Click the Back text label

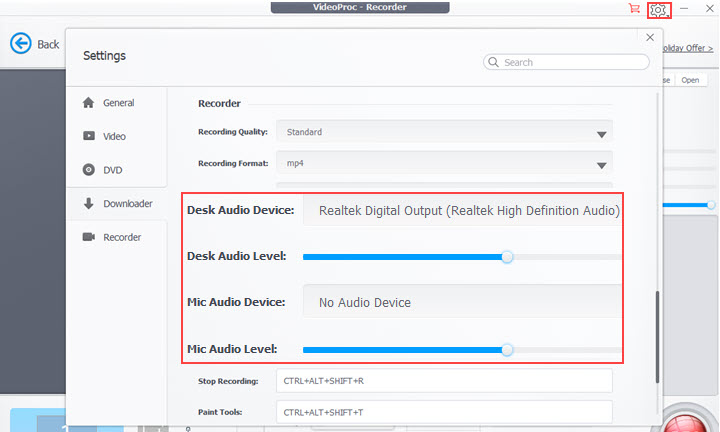[x=48, y=44]
